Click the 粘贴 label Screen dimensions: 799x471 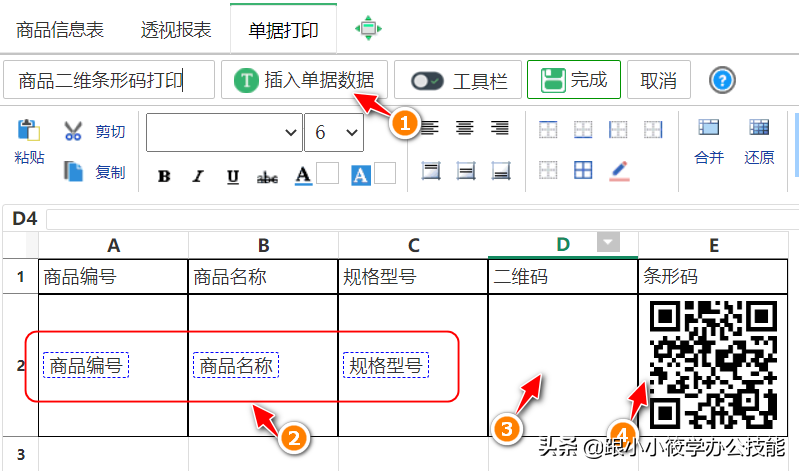(x=30, y=157)
